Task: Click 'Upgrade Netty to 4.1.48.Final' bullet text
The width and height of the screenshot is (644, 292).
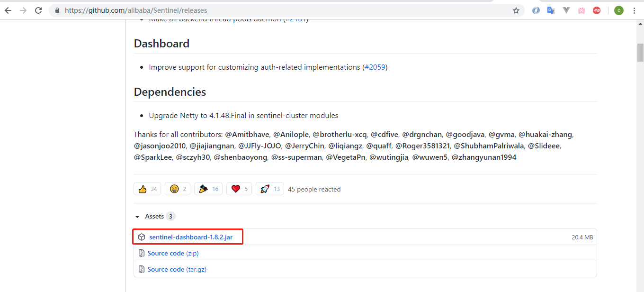Action: point(243,116)
